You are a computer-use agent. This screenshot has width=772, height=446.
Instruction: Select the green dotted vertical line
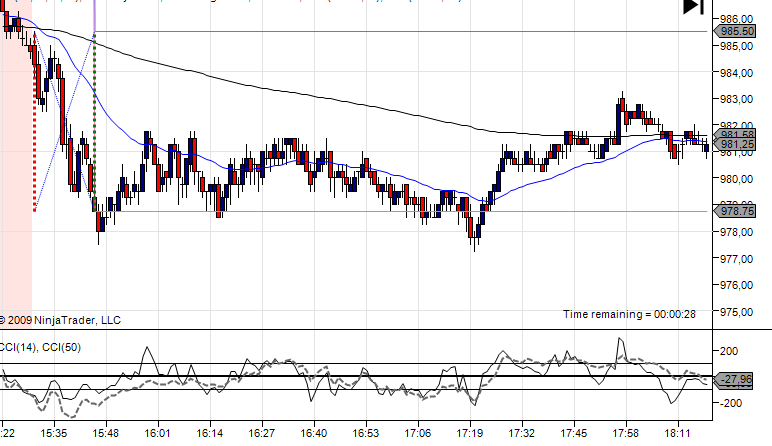95,122
